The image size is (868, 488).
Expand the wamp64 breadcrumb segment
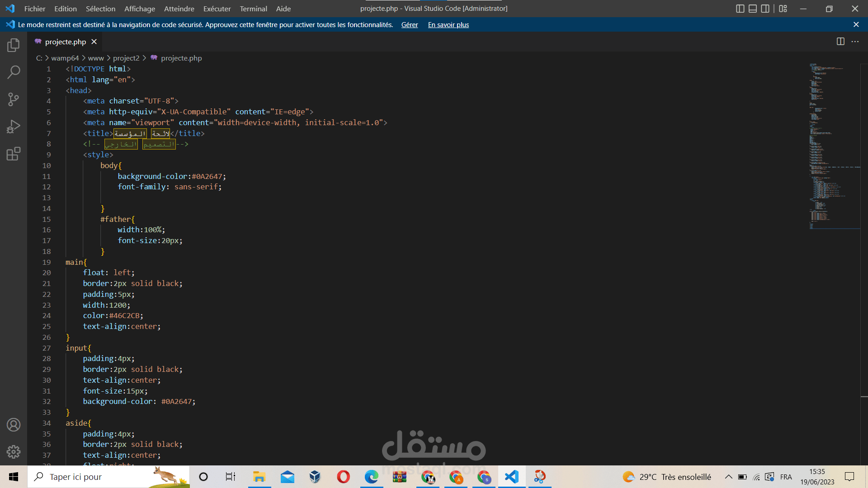[65, 58]
